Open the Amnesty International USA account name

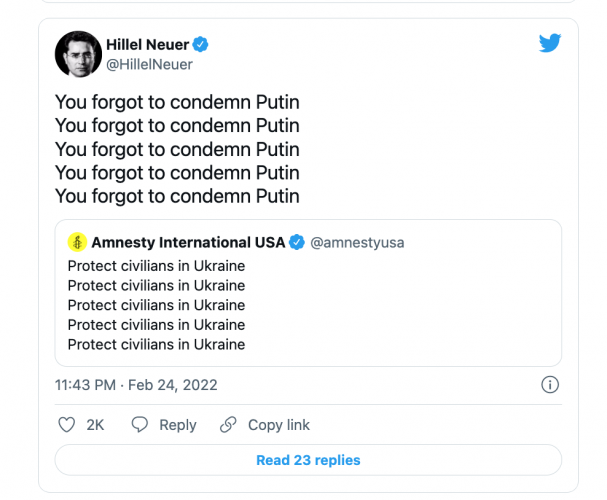(187, 242)
